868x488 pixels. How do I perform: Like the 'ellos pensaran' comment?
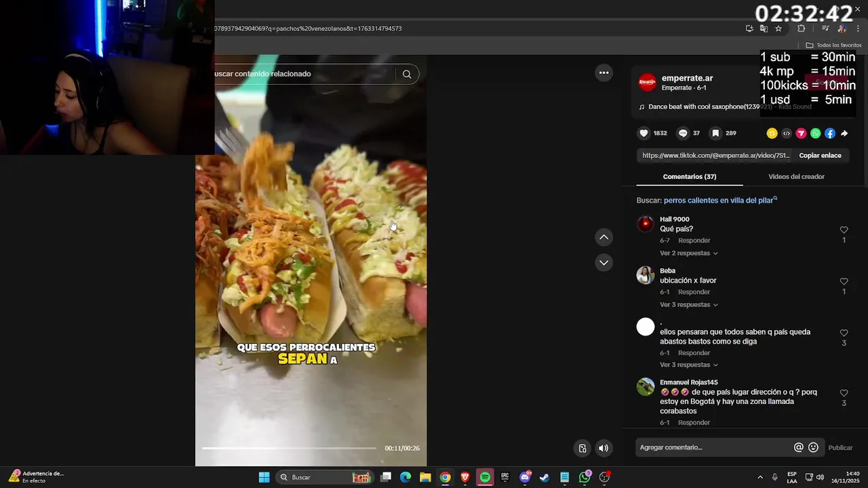coord(844,333)
